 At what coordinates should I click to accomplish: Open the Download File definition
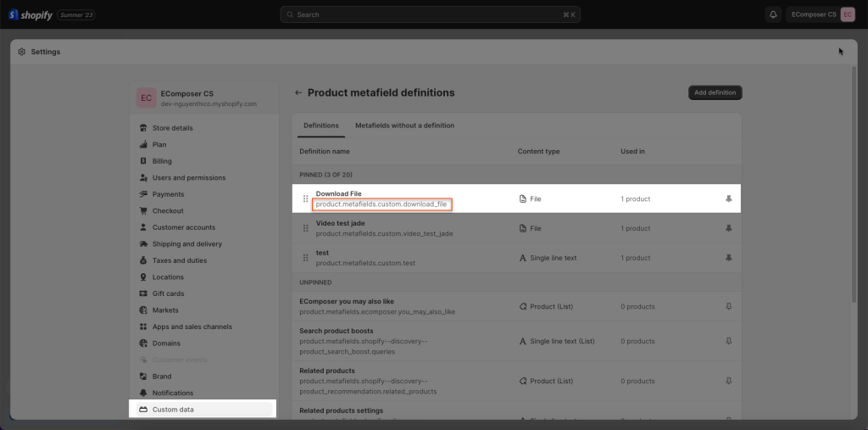[338, 193]
